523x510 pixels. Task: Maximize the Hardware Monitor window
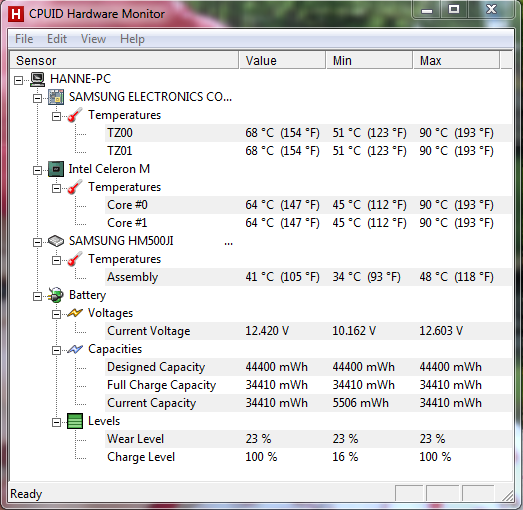(454, 10)
